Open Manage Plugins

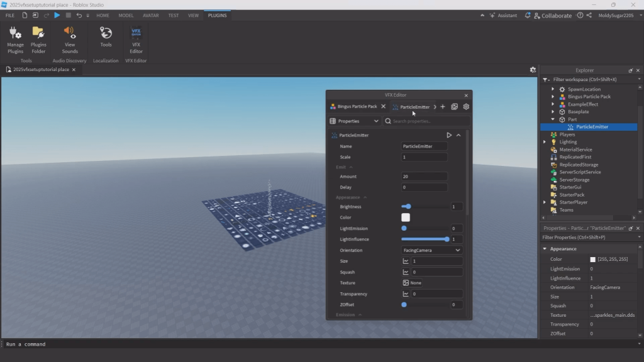click(x=15, y=40)
